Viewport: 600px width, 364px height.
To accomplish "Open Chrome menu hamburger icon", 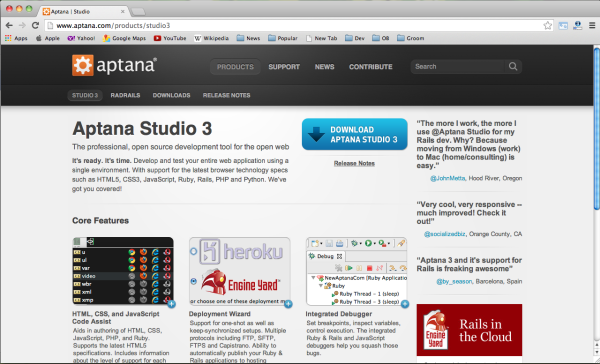I will pyautogui.click(x=592, y=25).
